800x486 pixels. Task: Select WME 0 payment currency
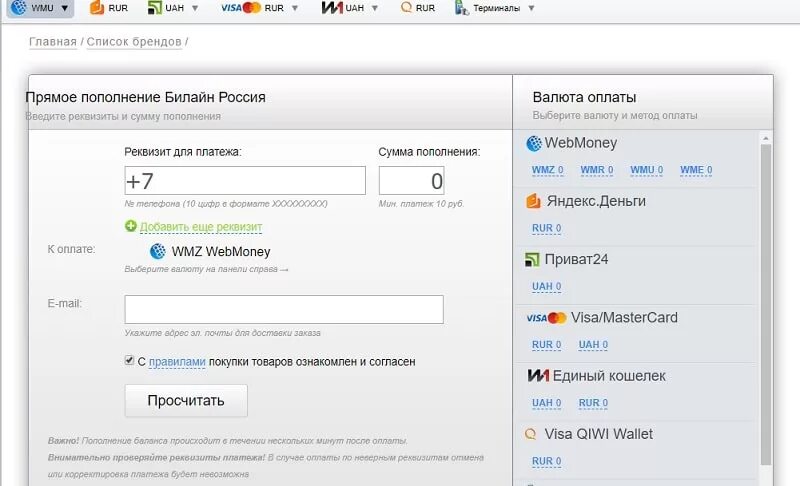click(696, 170)
